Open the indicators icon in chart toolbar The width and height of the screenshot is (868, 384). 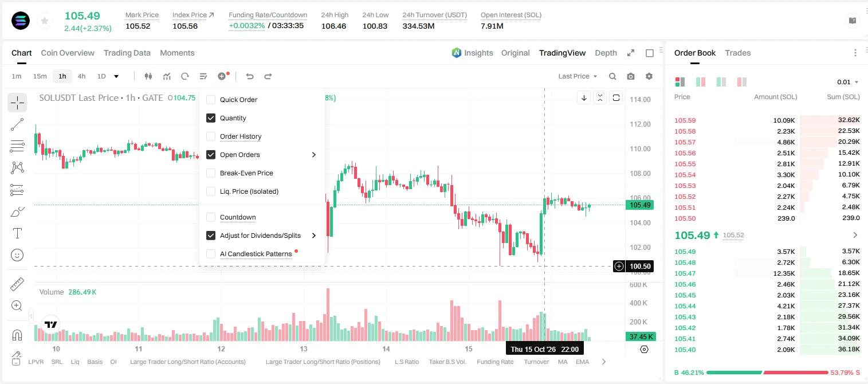(x=167, y=76)
